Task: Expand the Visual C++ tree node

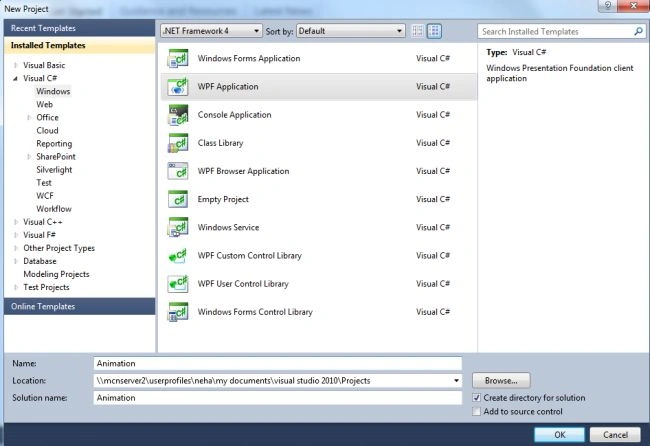Action: [x=16, y=222]
